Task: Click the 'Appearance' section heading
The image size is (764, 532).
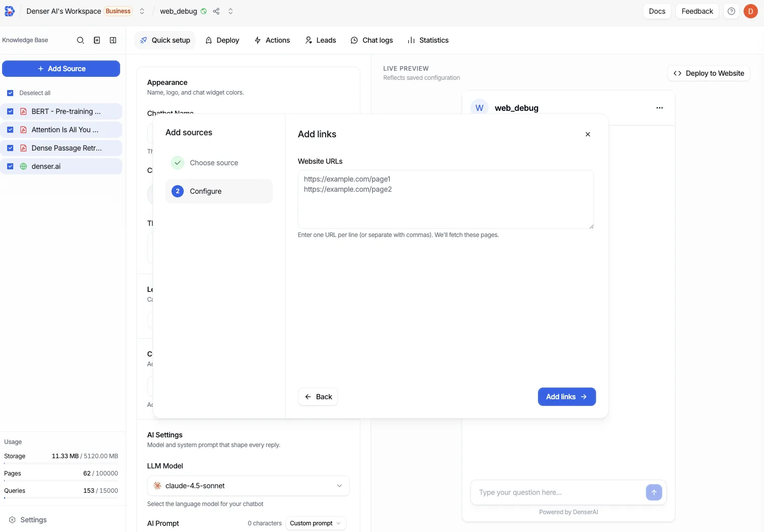Action: click(x=167, y=82)
